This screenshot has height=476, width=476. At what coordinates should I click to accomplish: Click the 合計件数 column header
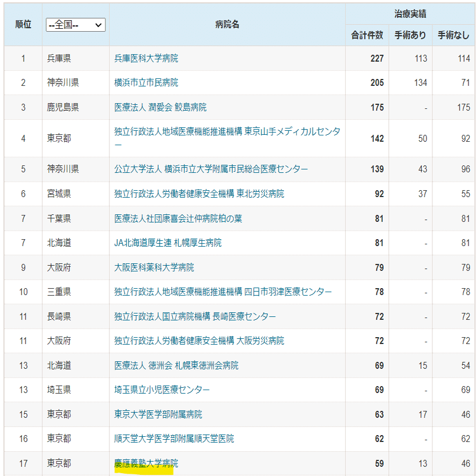[x=367, y=35]
